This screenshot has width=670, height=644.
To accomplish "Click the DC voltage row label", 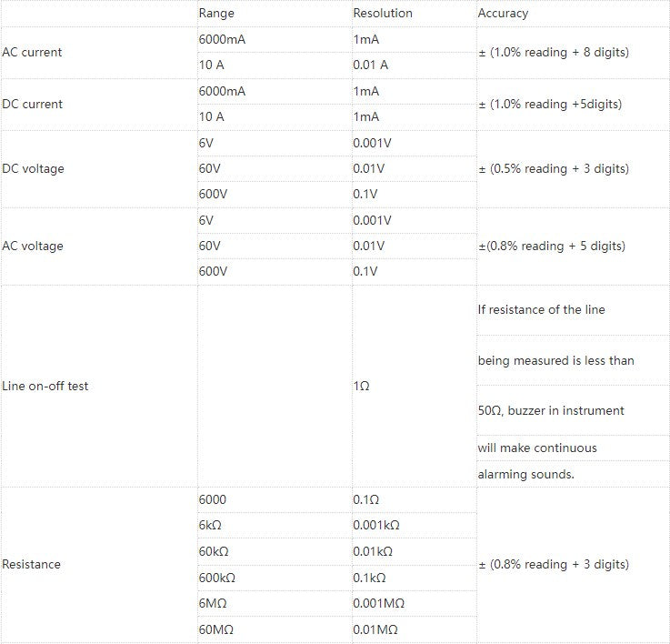I will (33, 168).
